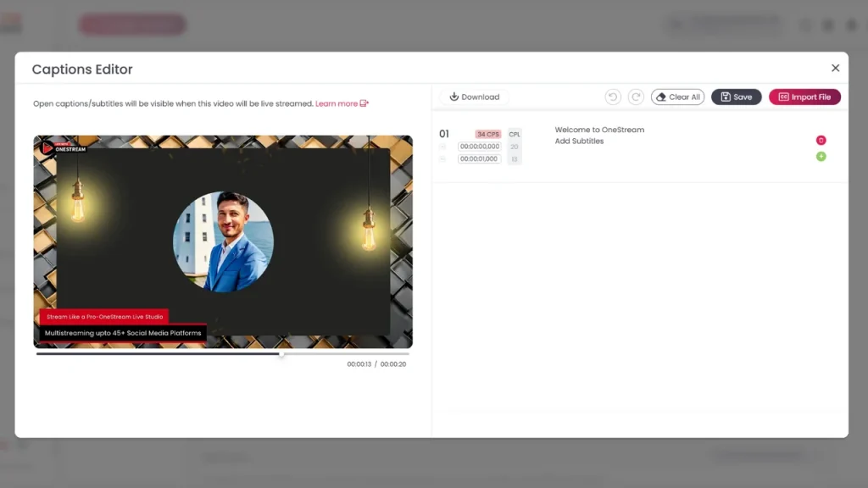The width and height of the screenshot is (868, 488).
Task: Clear All captions
Action: [677, 97]
